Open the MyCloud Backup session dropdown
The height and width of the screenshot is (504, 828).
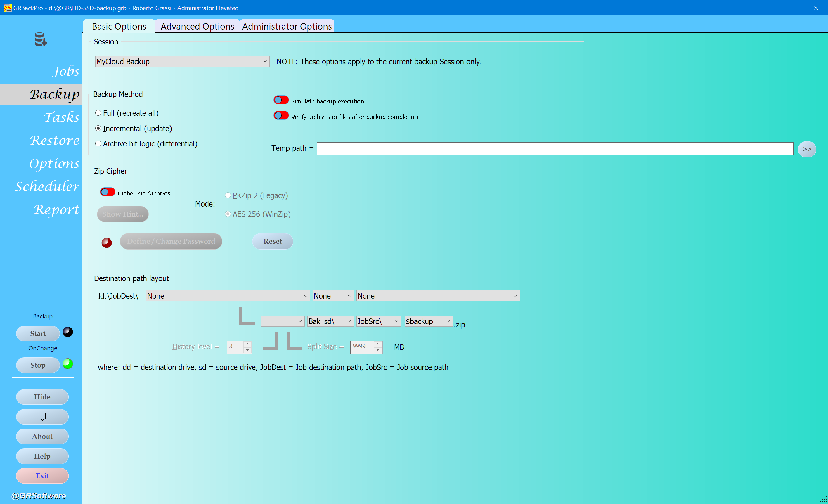point(182,61)
